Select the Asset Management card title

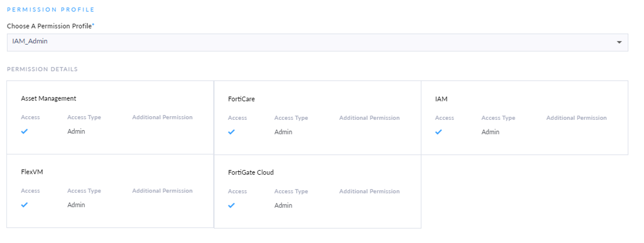click(x=49, y=98)
